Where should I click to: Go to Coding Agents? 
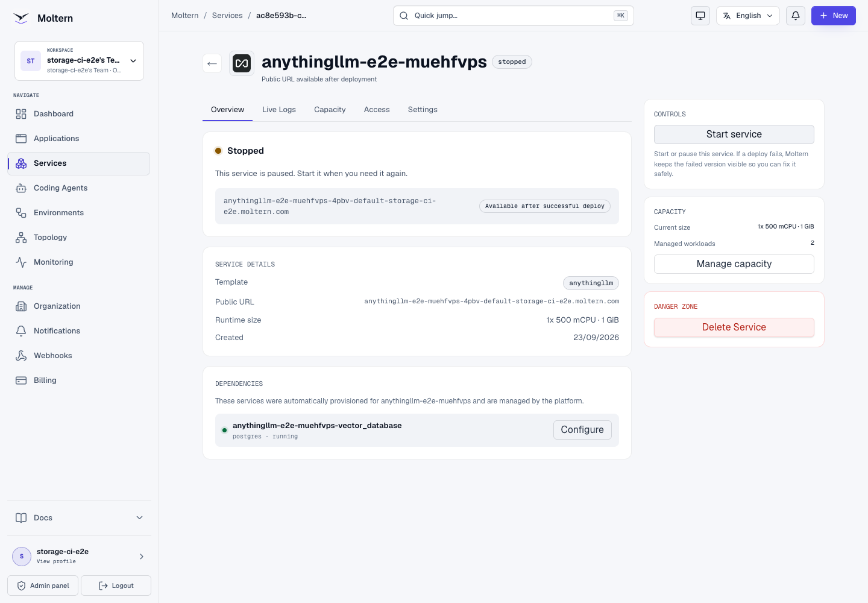78,188
